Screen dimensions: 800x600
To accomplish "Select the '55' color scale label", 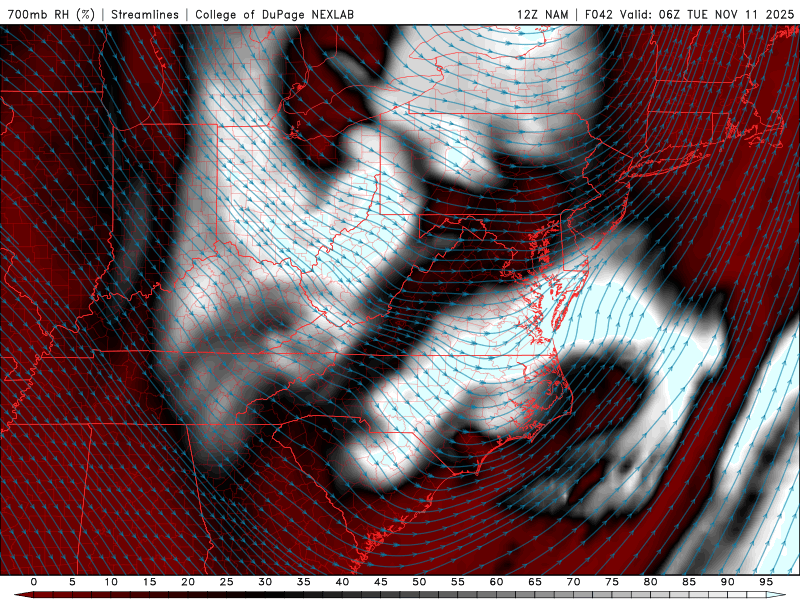I will tap(458, 582).
